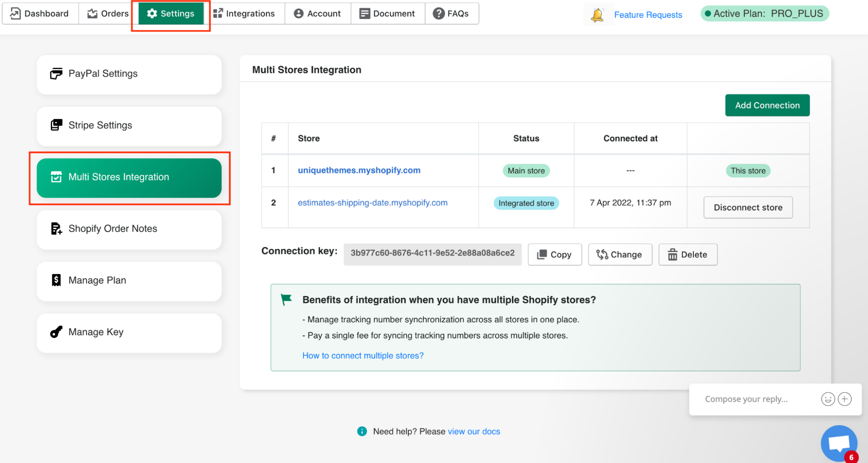Viewport: 868px width, 463px height.
Task: Click the FAQs question mark icon
Action: click(438, 13)
